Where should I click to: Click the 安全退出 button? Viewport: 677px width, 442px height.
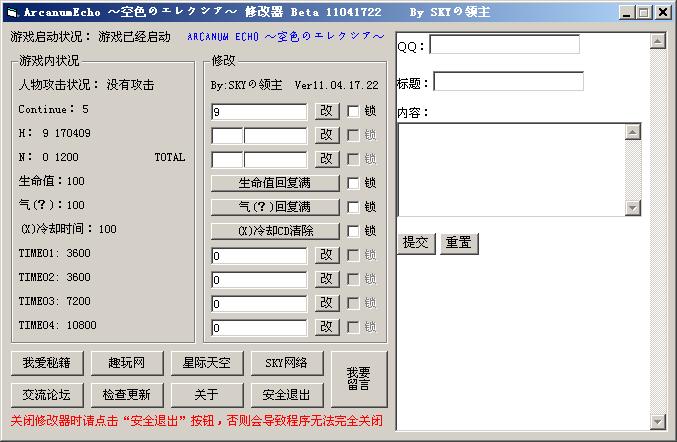[x=286, y=394]
